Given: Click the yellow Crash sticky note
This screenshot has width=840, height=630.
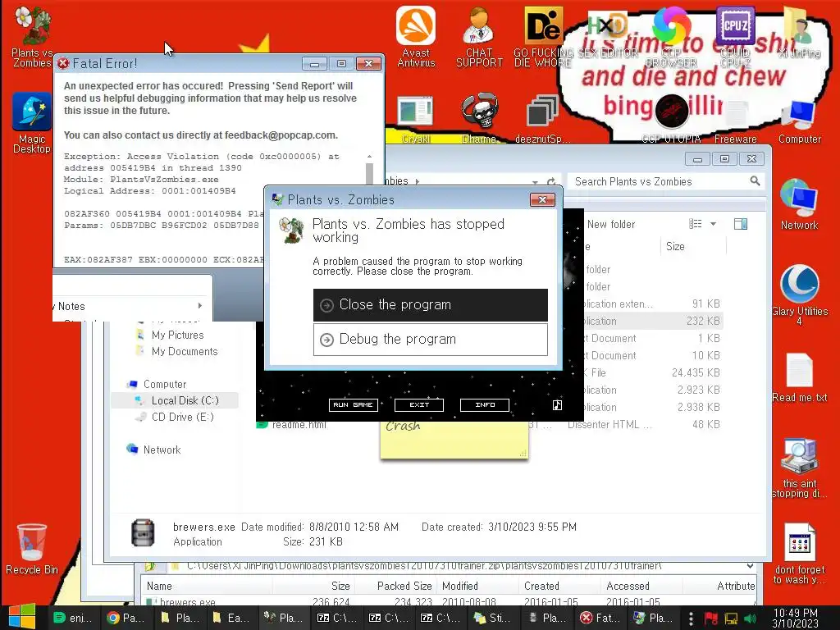Looking at the screenshot, I should (x=454, y=440).
